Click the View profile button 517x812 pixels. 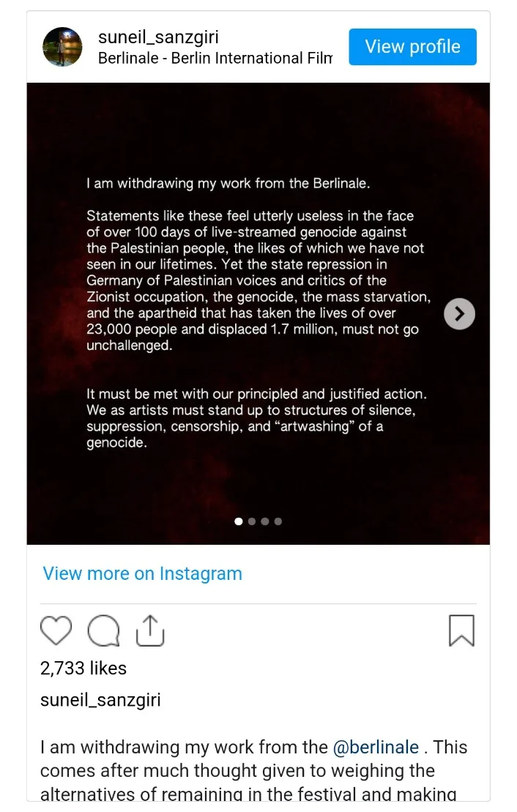[x=412, y=47]
